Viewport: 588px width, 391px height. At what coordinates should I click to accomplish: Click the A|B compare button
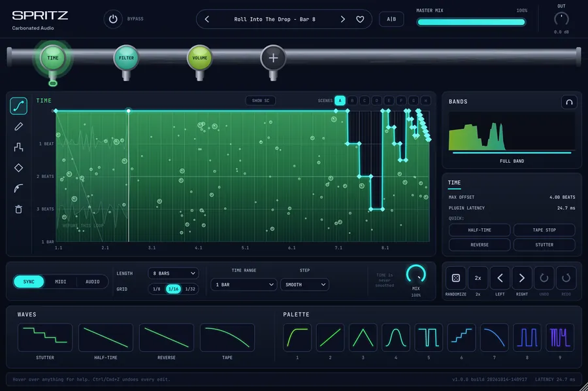(x=391, y=19)
